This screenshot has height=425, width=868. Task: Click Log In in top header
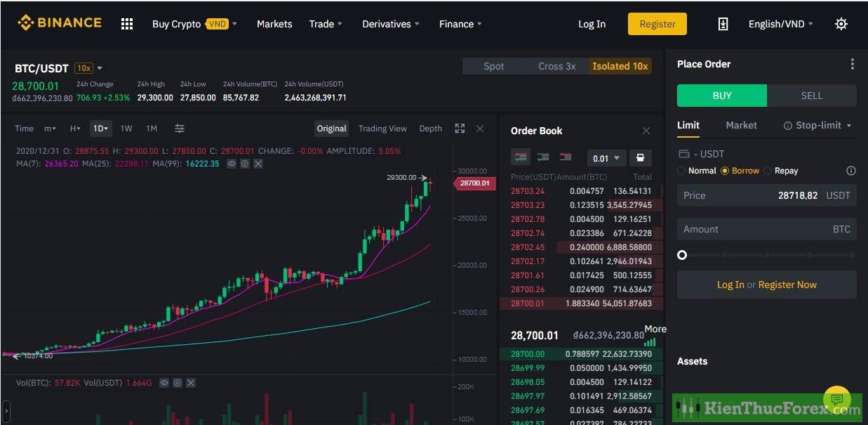[592, 24]
